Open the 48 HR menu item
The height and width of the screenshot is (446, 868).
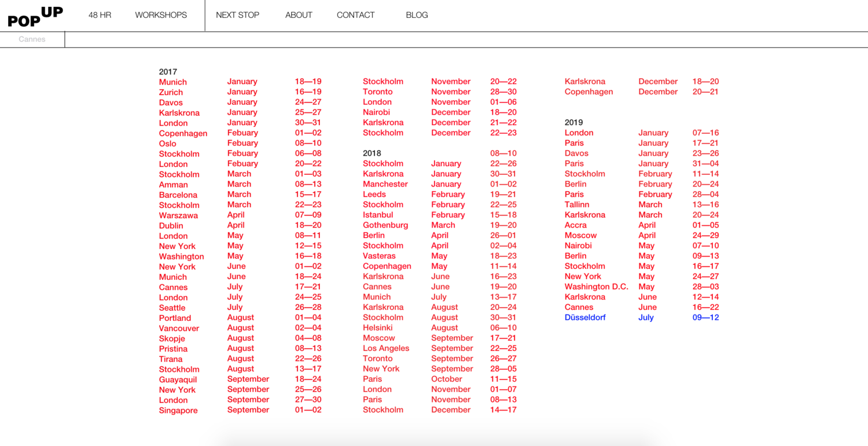(100, 15)
